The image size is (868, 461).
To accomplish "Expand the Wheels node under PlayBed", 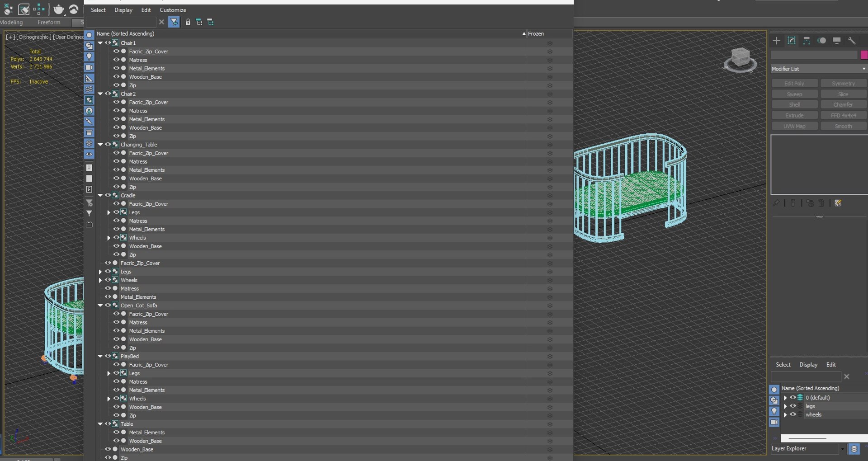I will click(109, 399).
